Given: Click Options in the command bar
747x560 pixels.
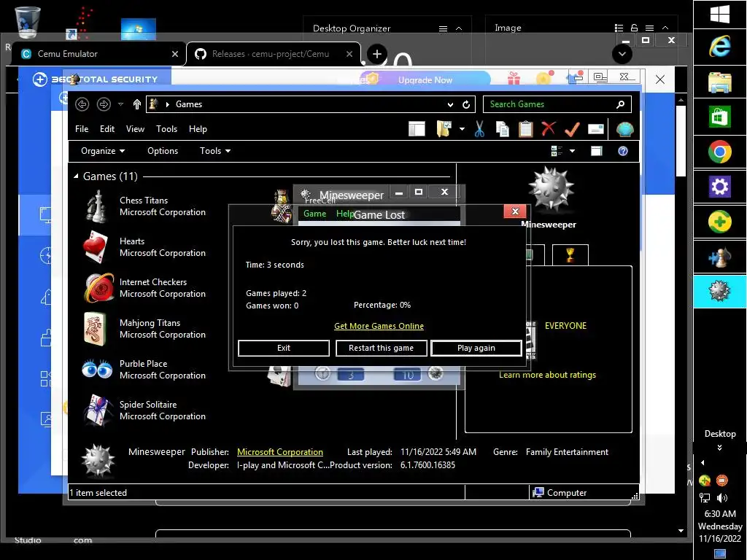Looking at the screenshot, I should [x=163, y=151].
